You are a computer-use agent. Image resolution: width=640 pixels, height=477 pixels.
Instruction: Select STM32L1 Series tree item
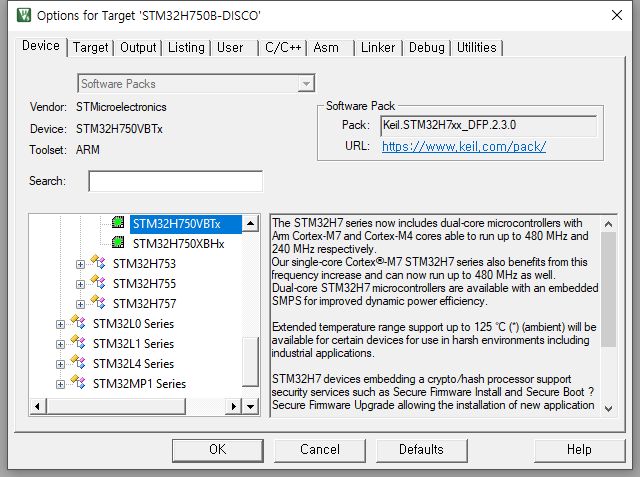[x=133, y=344]
